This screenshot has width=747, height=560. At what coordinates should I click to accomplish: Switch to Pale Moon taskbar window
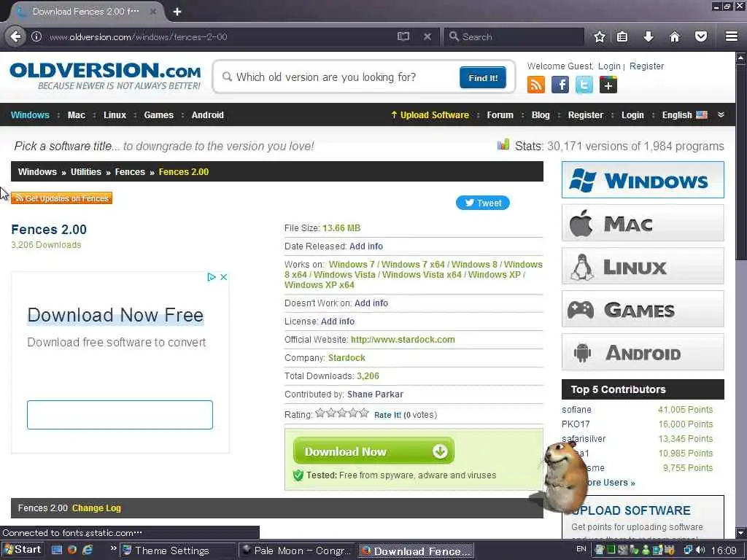296,551
